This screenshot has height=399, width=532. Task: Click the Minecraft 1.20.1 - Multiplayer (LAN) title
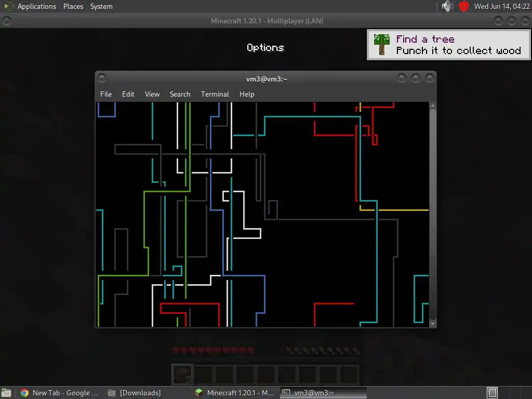267,21
